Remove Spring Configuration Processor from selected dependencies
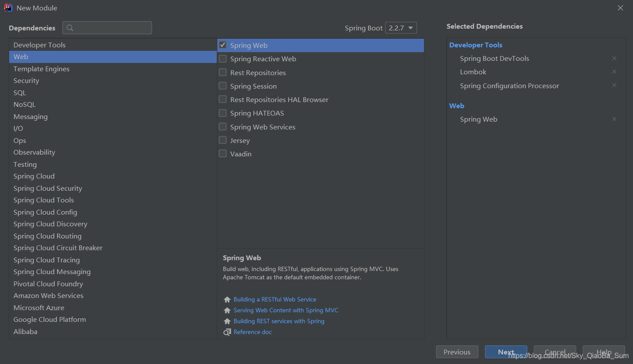633x364 pixels. click(x=614, y=85)
